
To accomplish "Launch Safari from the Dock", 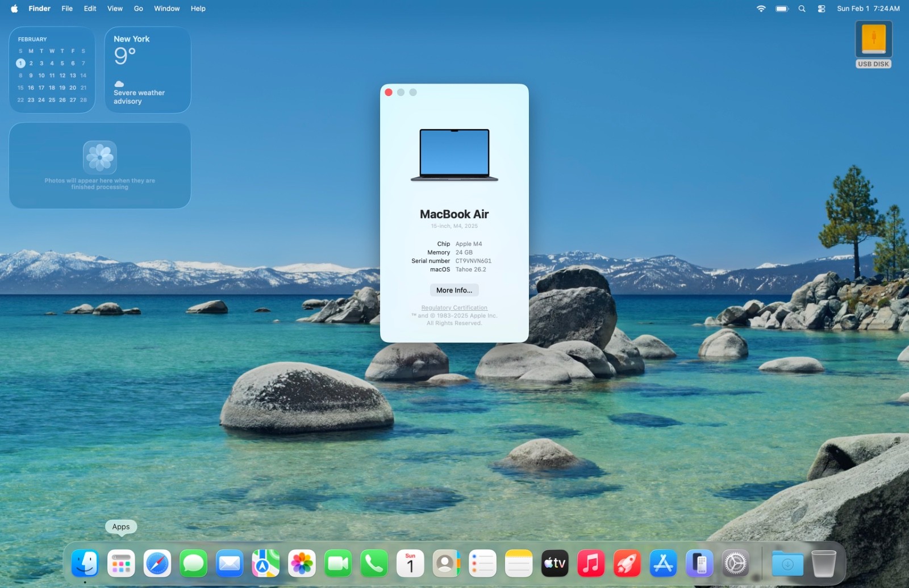I will (157, 564).
